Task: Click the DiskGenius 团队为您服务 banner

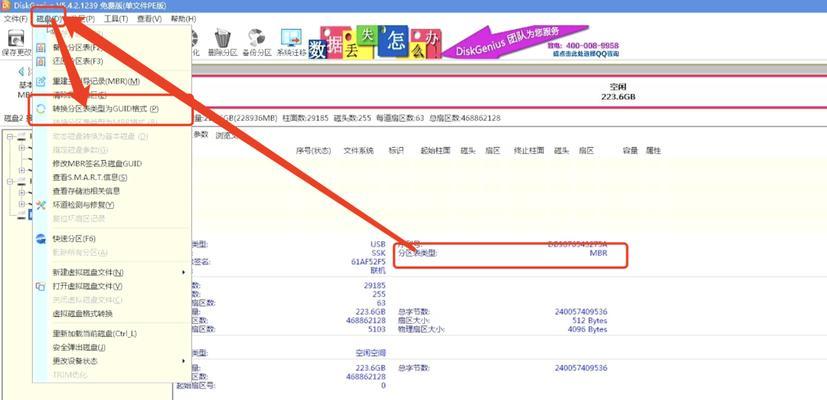Action: 514,40
